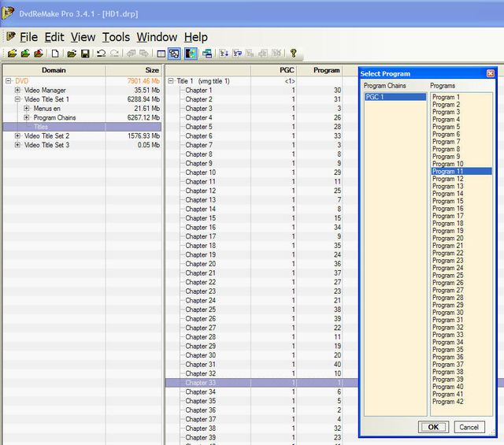
Task: Select the Chapter 10 row
Action: point(261,172)
